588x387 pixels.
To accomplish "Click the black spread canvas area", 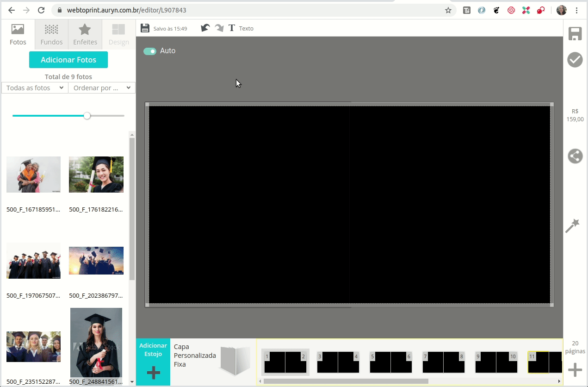I will tap(349, 205).
